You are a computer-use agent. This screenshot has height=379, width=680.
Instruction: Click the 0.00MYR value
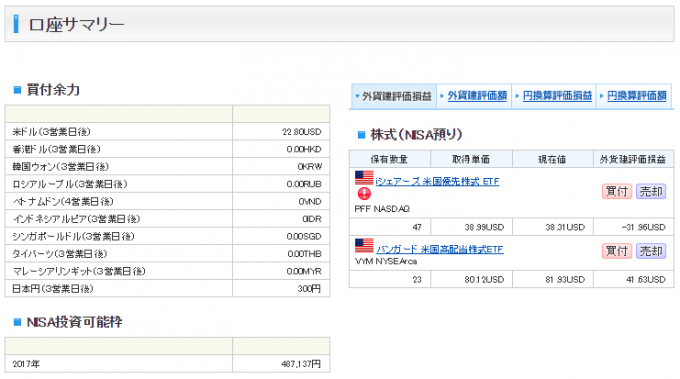(304, 271)
